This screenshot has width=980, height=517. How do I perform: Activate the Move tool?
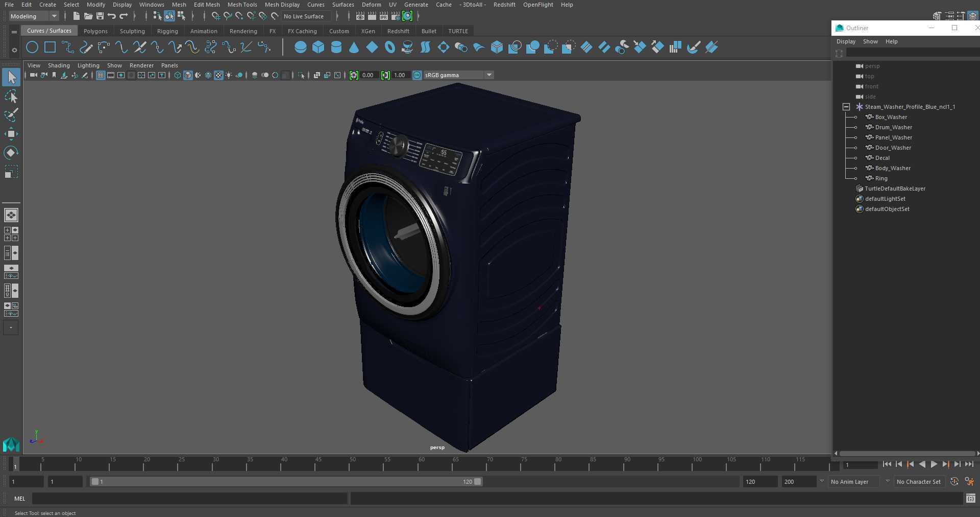[x=11, y=134]
